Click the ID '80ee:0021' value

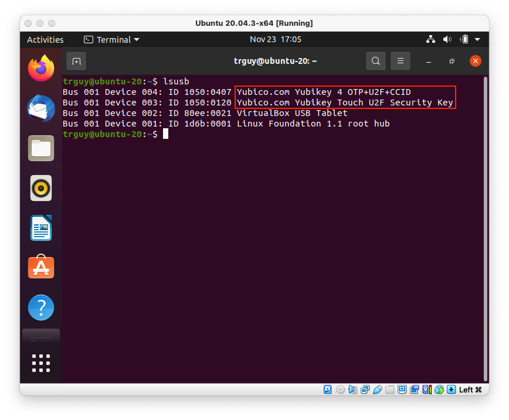208,113
